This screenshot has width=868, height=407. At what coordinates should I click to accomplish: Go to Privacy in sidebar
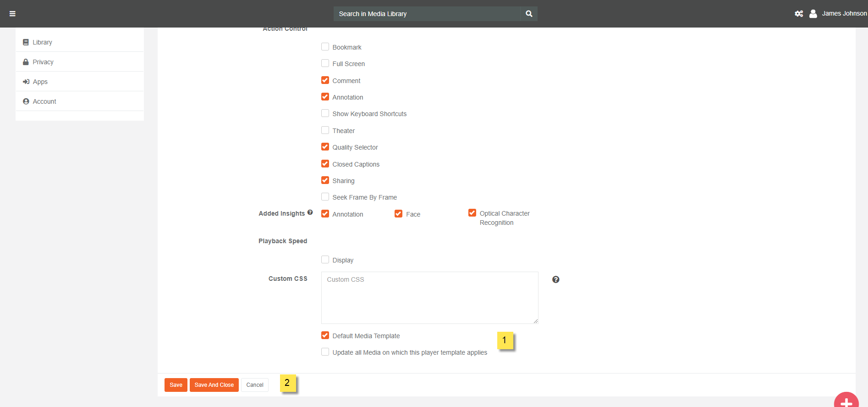pos(43,62)
